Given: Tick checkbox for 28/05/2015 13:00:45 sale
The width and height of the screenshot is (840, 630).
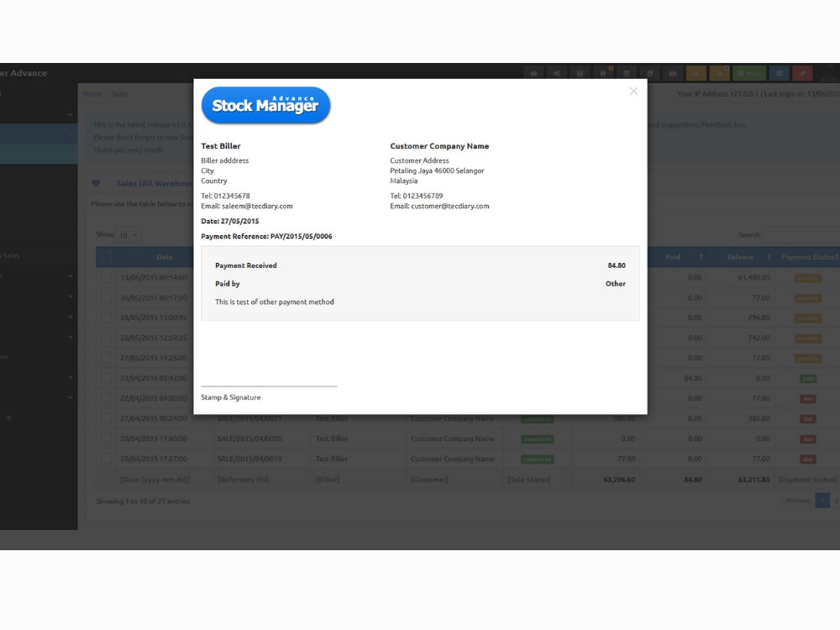Looking at the screenshot, I should (106, 318).
